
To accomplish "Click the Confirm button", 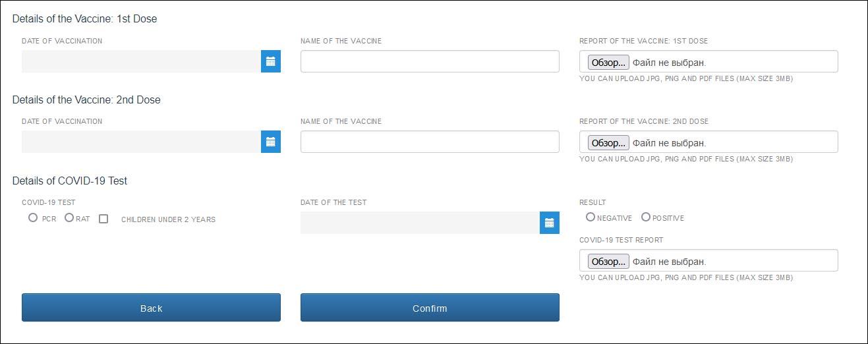I will pos(430,308).
